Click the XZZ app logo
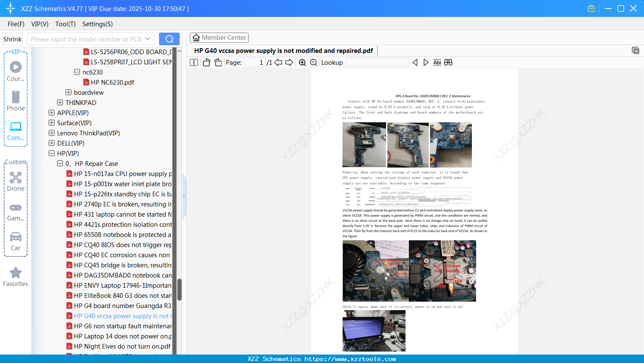Image resolution: width=644 pixels, height=363 pixels. [11, 8]
